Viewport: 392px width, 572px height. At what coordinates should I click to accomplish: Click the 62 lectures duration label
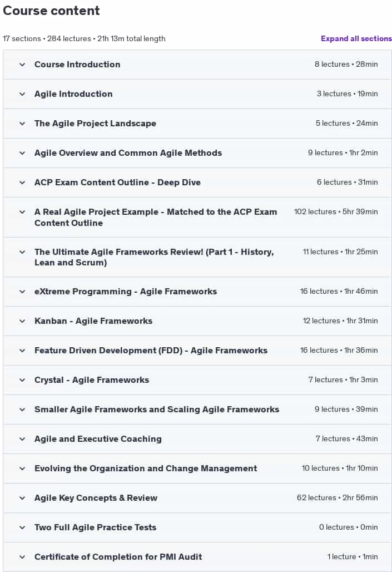(338, 497)
